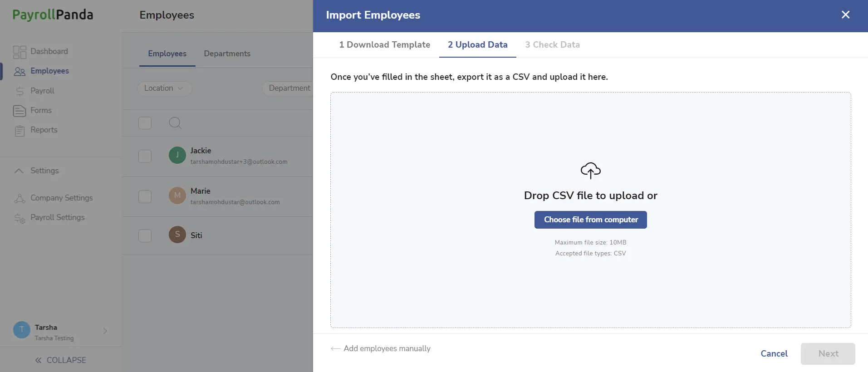Viewport: 868px width, 372px height.
Task: Click the Employees people icon
Action: [x=20, y=71]
